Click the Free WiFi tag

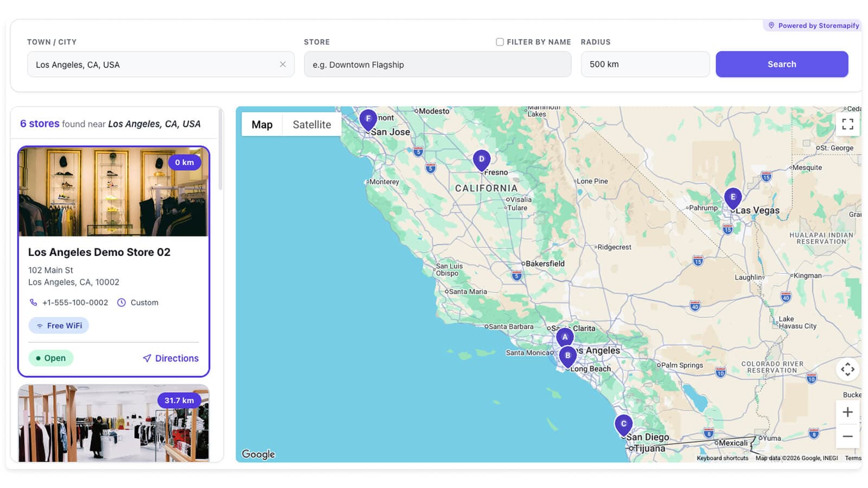click(59, 325)
